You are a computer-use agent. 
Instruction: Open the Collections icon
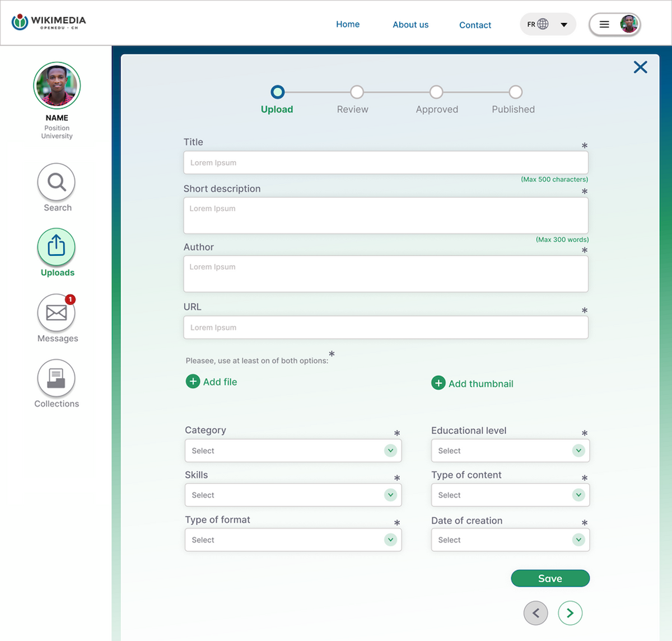click(x=56, y=378)
